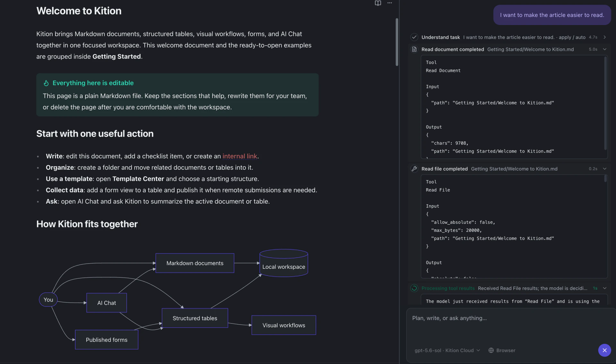The image size is (616, 364).
Task: Click the Organize bullet item text
Action: coord(150,167)
